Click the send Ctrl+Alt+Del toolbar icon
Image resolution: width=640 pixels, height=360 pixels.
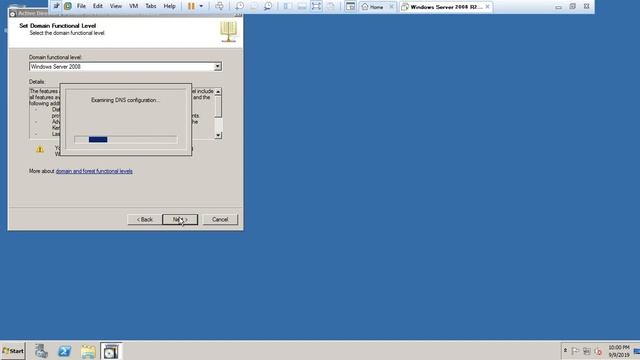coord(219,6)
